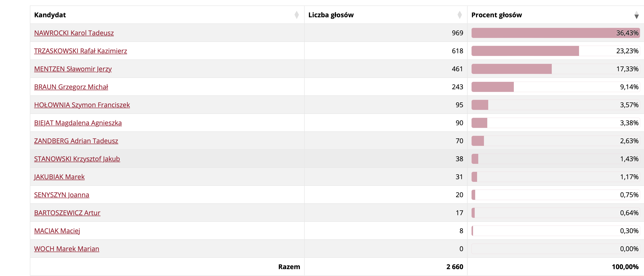The width and height of the screenshot is (644, 276).
Task: Click the Razem total votes cell
Action: (386, 267)
